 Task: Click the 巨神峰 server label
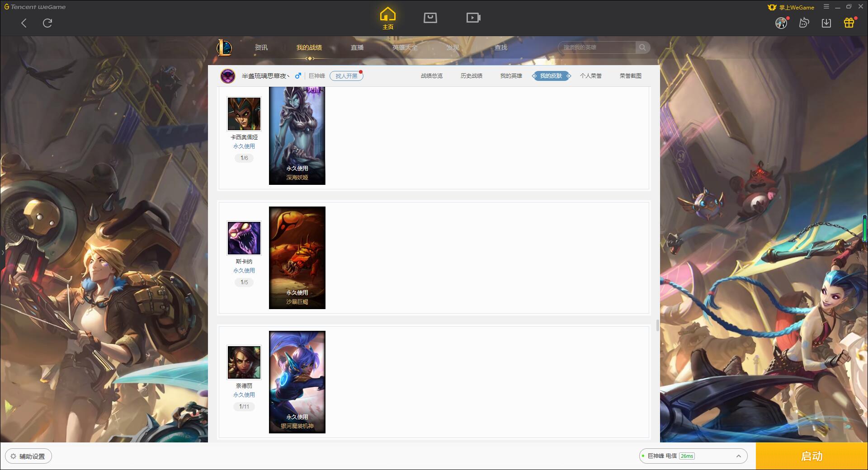point(317,76)
